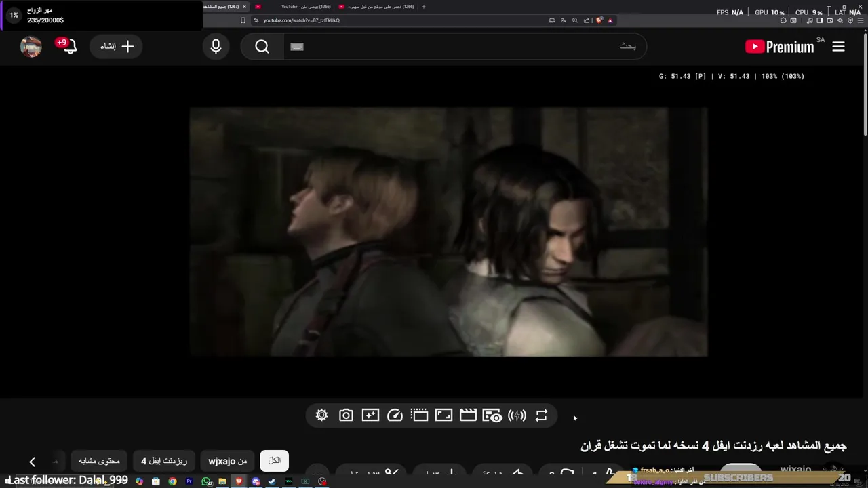This screenshot has width=868, height=488.
Task: Click the video title 'جميع المشاهد لعبه رزدنت ايفل 4'
Action: (714, 446)
